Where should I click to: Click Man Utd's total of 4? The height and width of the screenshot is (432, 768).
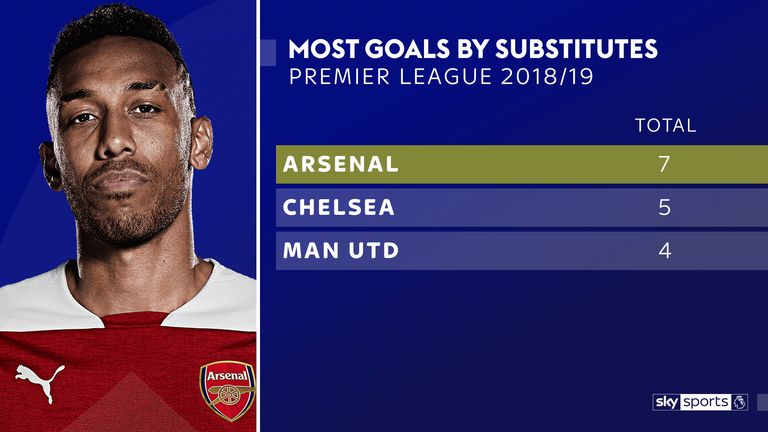(x=664, y=250)
